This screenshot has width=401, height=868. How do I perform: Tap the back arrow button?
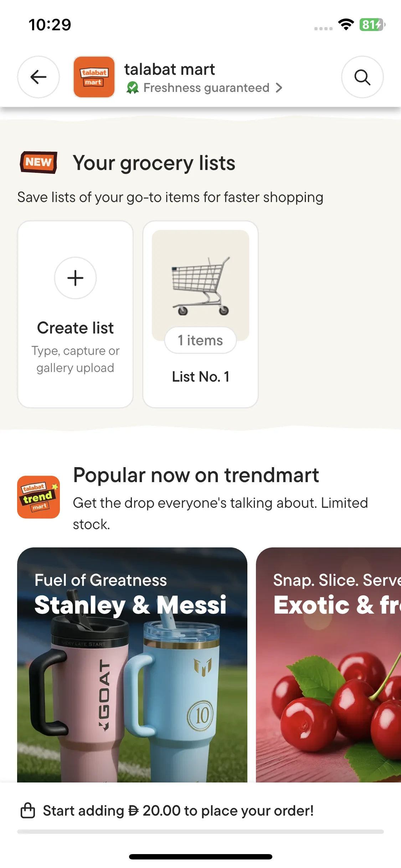[x=38, y=77]
